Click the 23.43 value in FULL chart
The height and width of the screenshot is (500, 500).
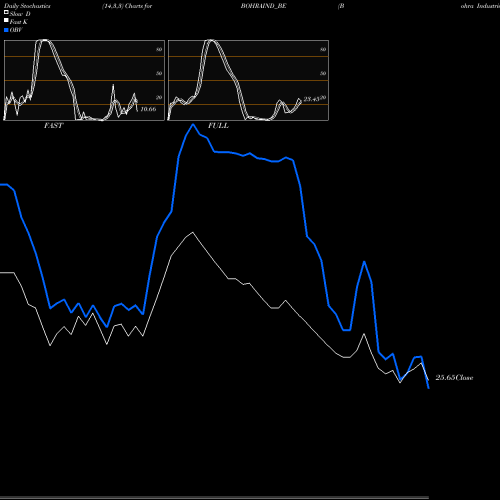pos(311,99)
